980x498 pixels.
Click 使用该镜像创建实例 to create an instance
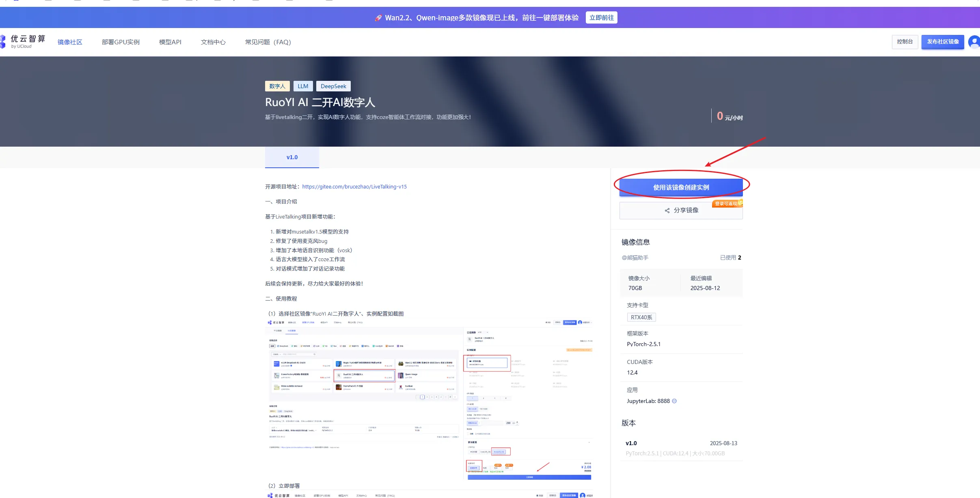coord(681,187)
